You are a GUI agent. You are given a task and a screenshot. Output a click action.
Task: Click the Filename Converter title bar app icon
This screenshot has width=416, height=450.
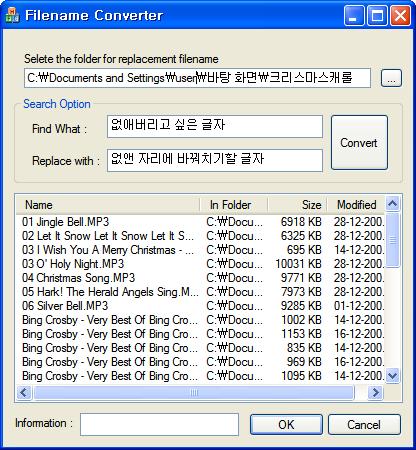tap(12, 15)
